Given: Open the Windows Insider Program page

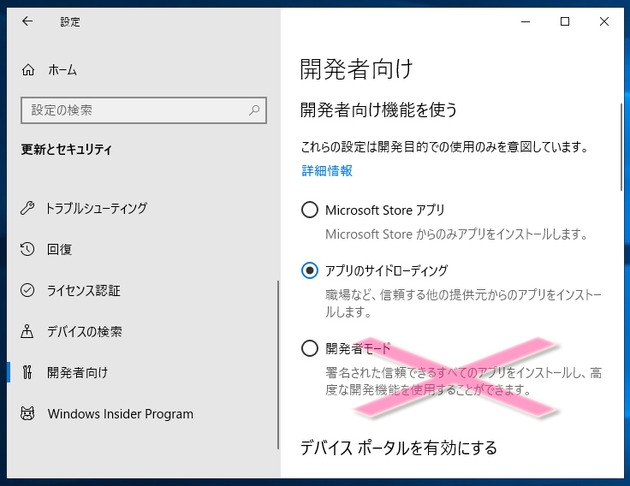Looking at the screenshot, I should pyautogui.click(x=120, y=414).
